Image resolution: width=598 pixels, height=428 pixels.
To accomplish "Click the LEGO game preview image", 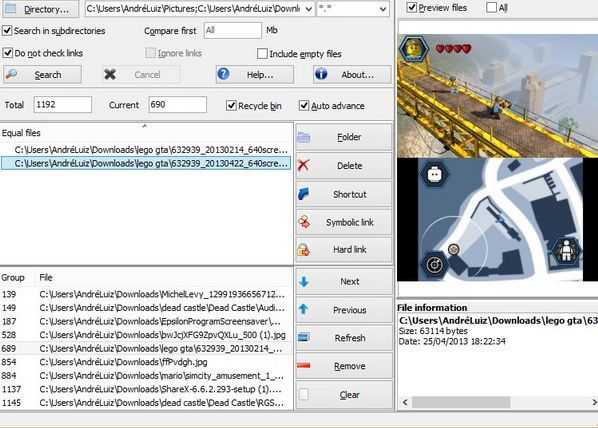I will [x=497, y=158].
